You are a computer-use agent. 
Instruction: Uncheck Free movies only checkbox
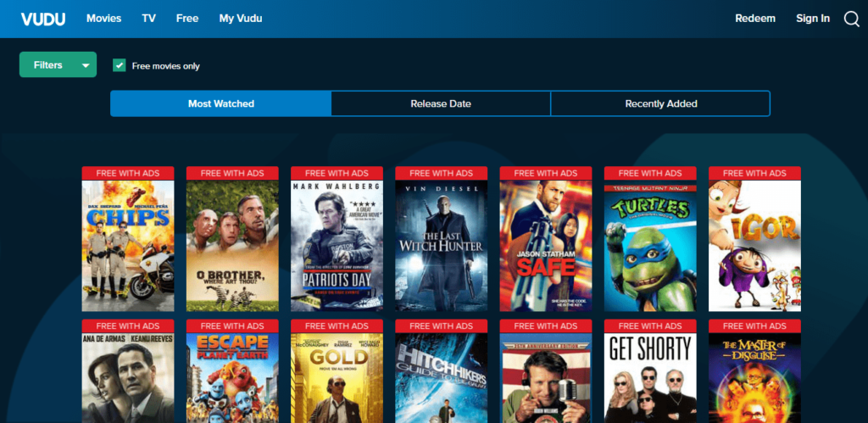[119, 65]
